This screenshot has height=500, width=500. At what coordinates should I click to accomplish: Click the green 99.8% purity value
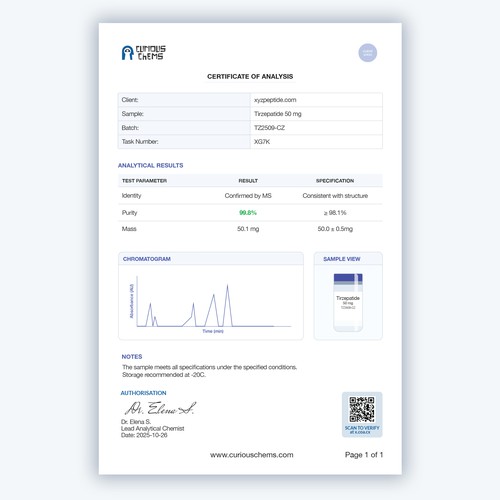pyautogui.click(x=248, y=213)
